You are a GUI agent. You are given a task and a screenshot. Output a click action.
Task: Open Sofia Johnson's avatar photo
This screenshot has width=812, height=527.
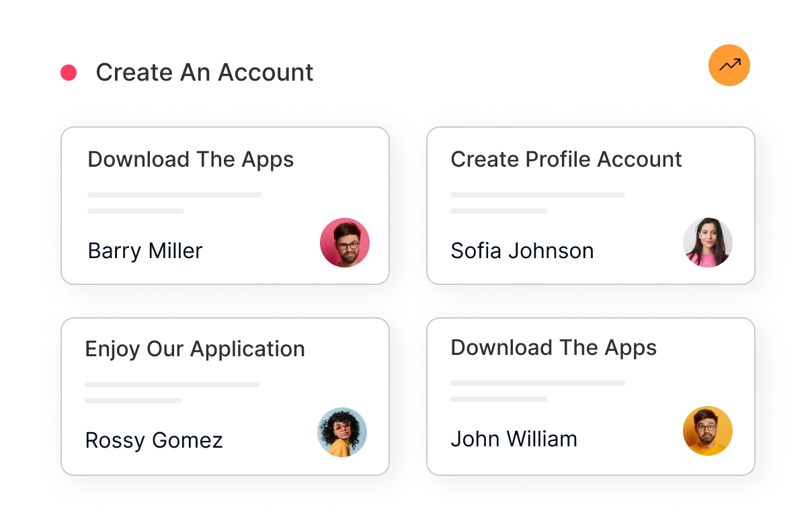[708, 243]
